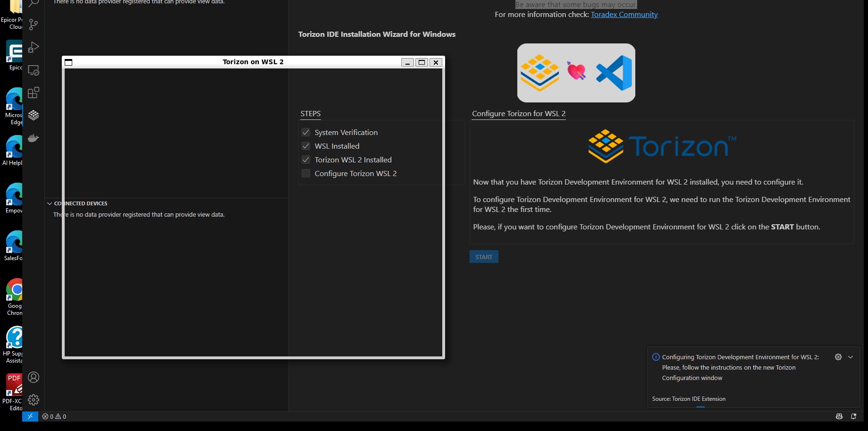Collapse the Torizon notification chevron
This screenshot has width=868, height=431.
(x=851, y=357)
